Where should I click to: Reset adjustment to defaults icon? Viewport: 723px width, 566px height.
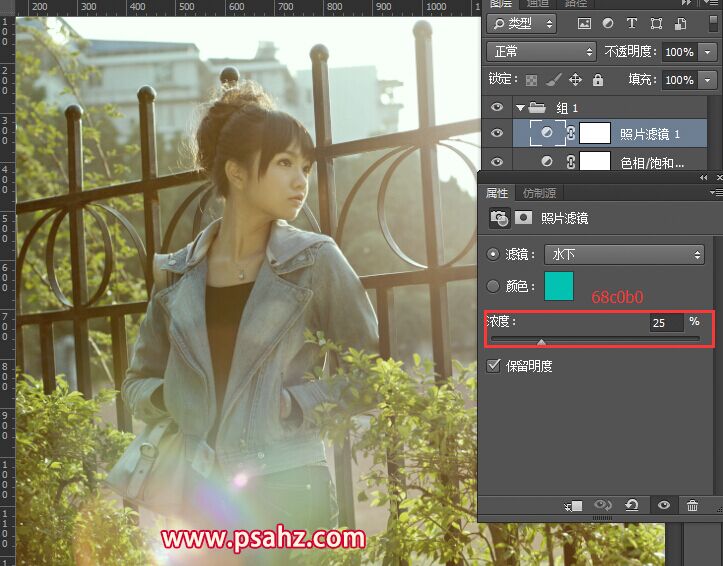coord(632,506)
